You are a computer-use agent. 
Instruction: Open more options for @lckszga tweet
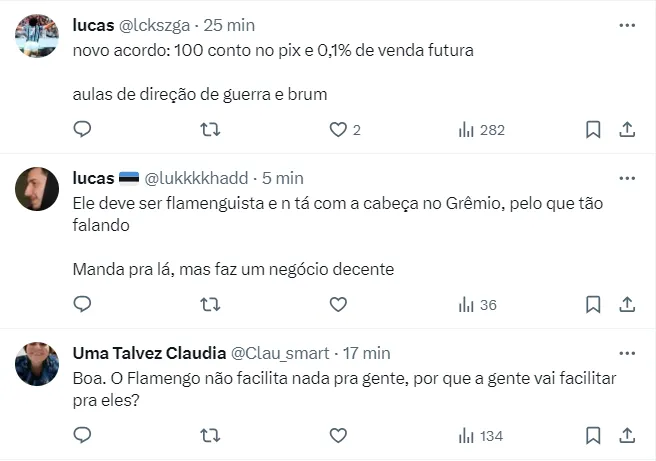coord(627,24)
